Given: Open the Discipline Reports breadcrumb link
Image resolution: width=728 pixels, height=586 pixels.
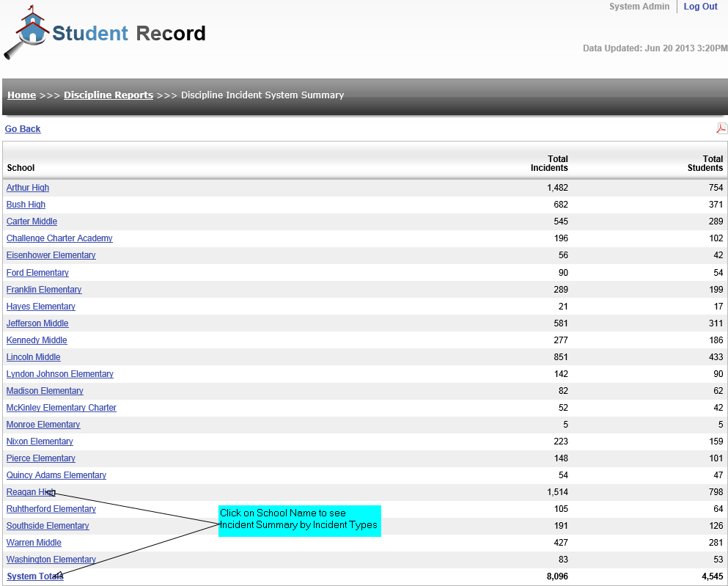Looking at the screenshot, I should click(109, 95).
